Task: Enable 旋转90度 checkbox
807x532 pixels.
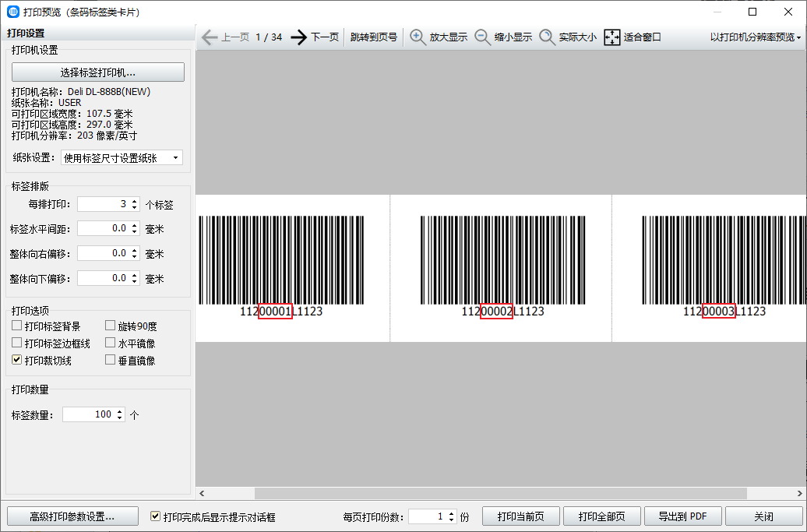Action: (110, 326)
